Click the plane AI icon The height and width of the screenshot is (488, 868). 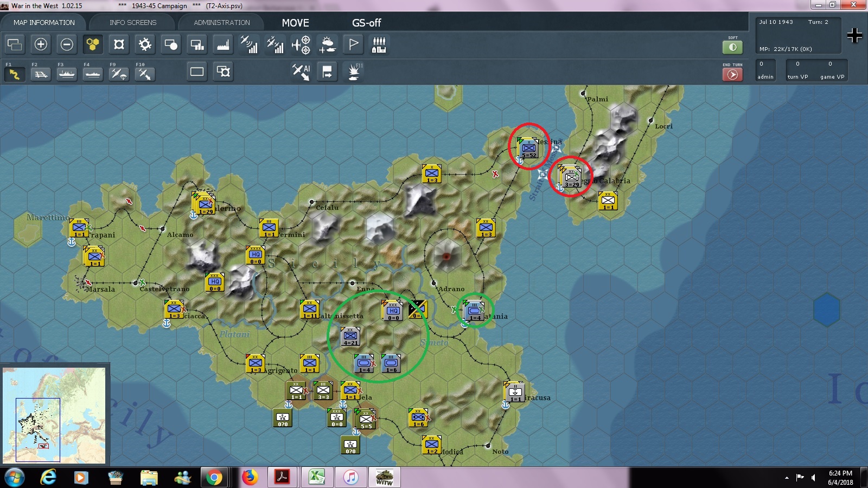pos(301,72)
